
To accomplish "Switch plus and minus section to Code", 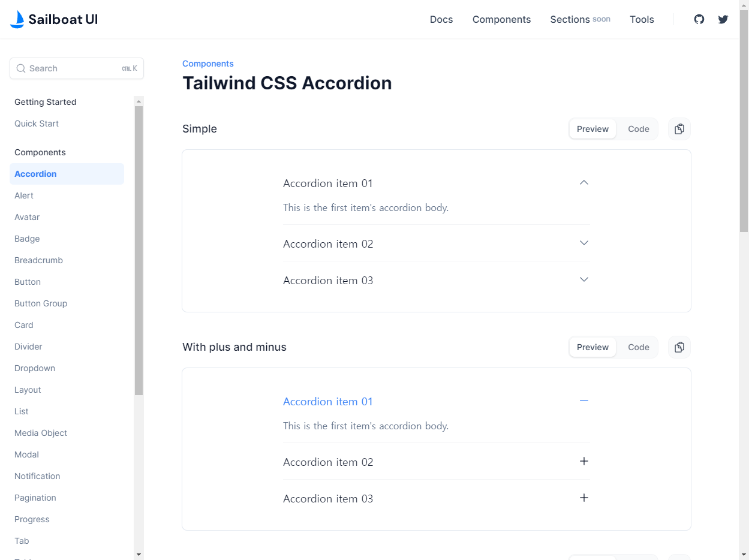I will (638, 347).
